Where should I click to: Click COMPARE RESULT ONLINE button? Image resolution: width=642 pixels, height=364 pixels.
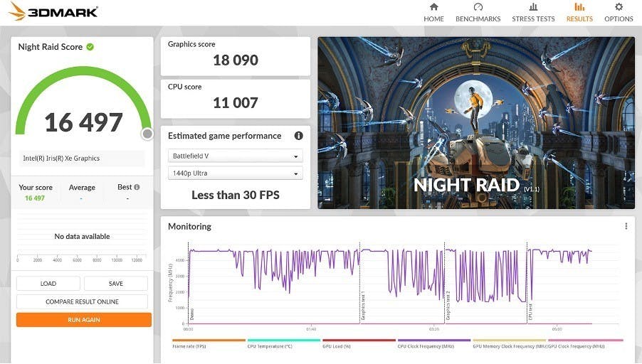(82, 302)
